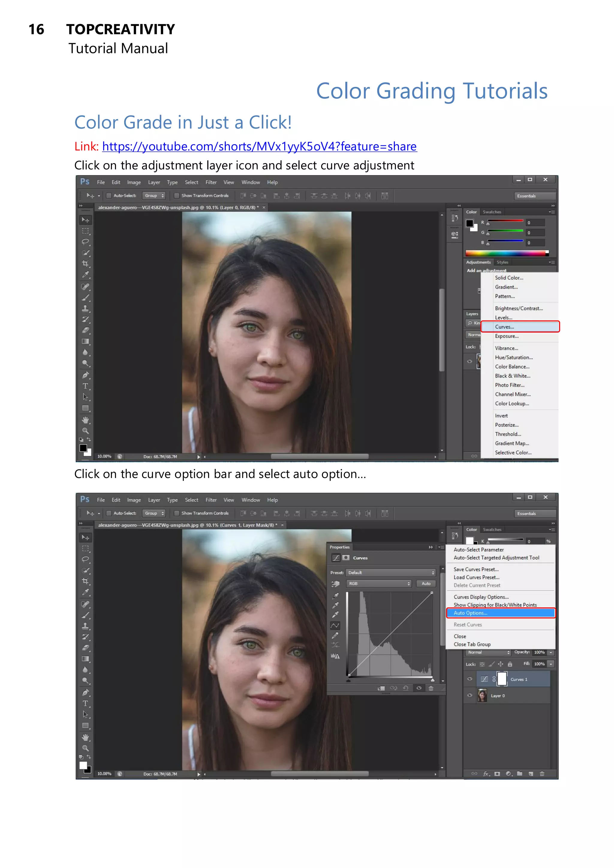This screenshot has height=868, width=614.
Task: Select Auto Options... in the Properties menu
Action: click(x=501, y=613)
